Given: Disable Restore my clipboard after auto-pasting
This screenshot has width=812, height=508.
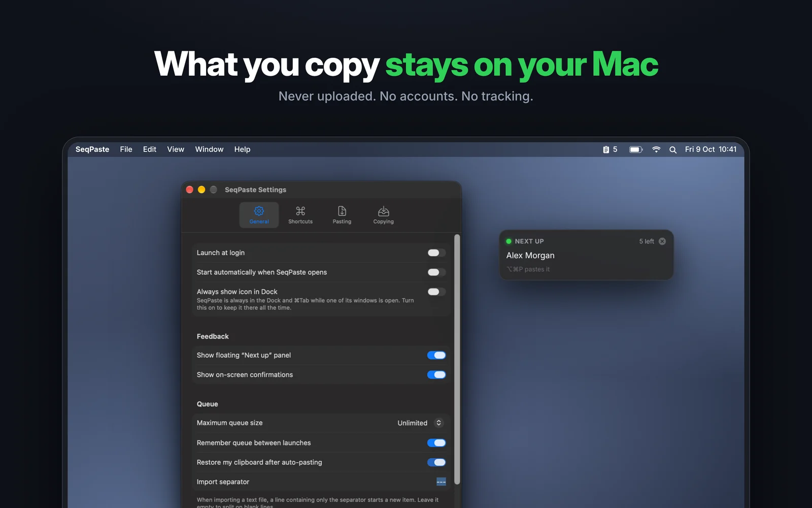Looking at the screenshot, I should [436, 462].
